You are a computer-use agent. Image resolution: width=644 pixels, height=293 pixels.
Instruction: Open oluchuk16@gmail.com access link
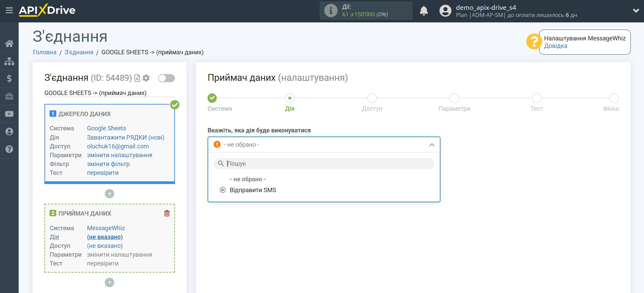[118, 146]
